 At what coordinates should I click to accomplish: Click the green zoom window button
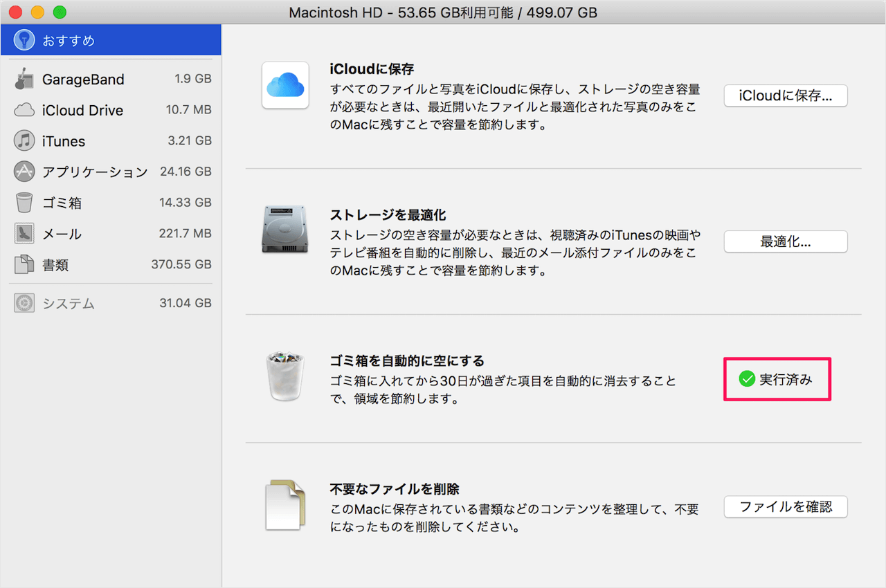coord(60,12)
